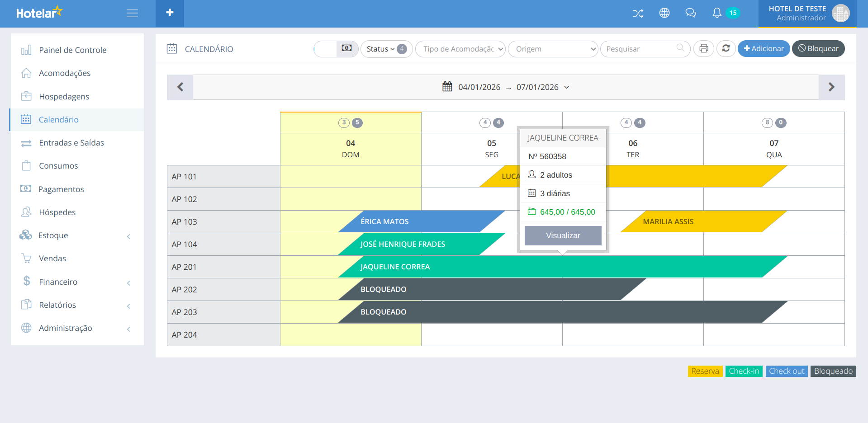Toggle the Check-in legend filter

744,371
